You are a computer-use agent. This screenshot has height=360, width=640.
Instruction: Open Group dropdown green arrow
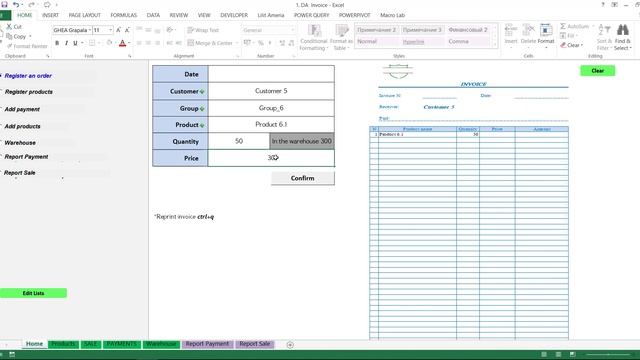[202, 109]
